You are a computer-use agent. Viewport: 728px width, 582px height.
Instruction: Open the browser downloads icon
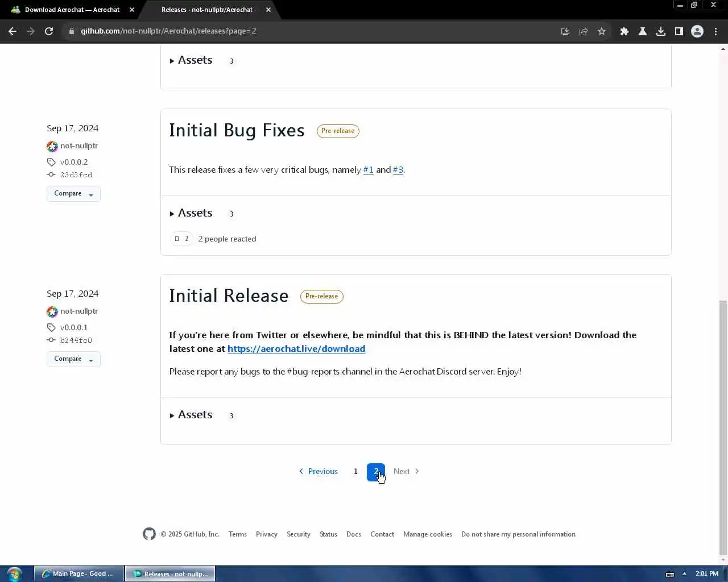(661, 31)
